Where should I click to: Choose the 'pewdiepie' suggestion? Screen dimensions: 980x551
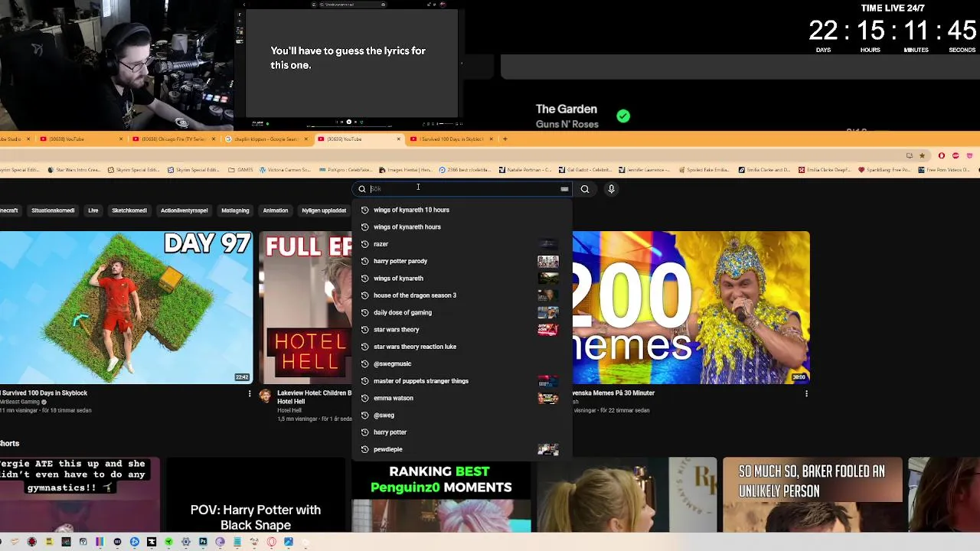[x=462, y=449]
